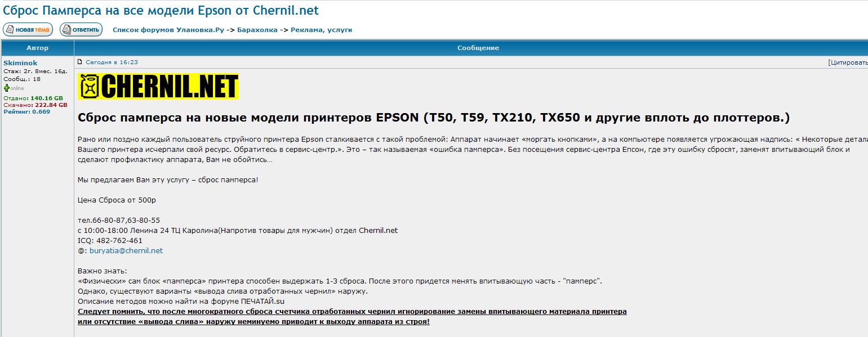Click the 'новая тема' new topic button

tap(28, 30)
